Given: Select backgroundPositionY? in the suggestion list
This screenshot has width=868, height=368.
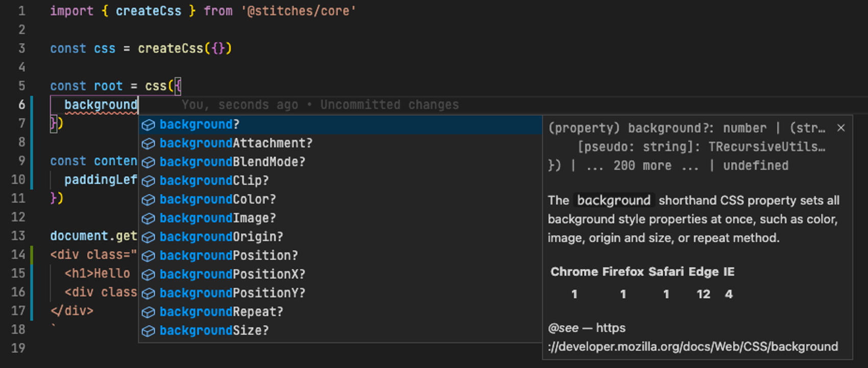Looking at the screenshot, I should 232,293.
